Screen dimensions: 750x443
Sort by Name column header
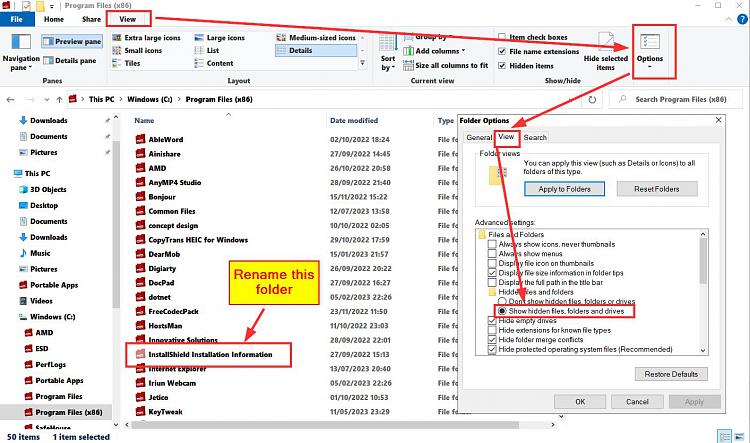[x=144, y=121]
